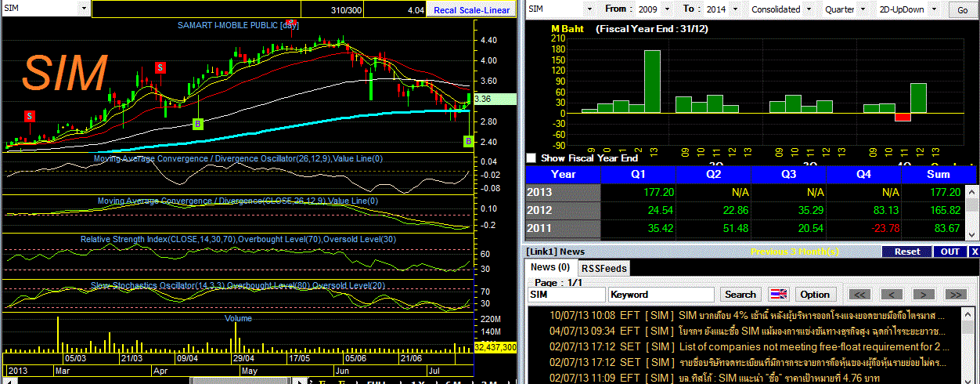Click the 310/300 value in top bar

pos(346,10)
